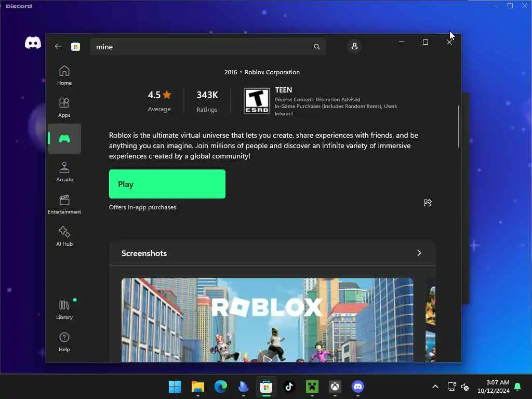This screenshot has height=399, width=532.
Task: Switch to Discord from the taskbar
Action: click(x=357, y=387)
